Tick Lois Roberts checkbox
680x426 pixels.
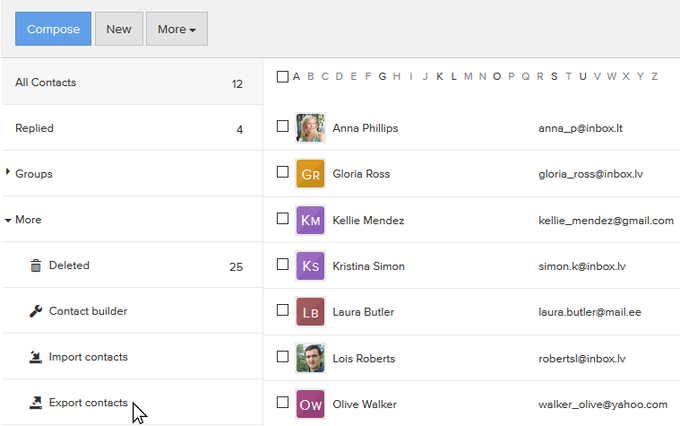click(282, 357)
